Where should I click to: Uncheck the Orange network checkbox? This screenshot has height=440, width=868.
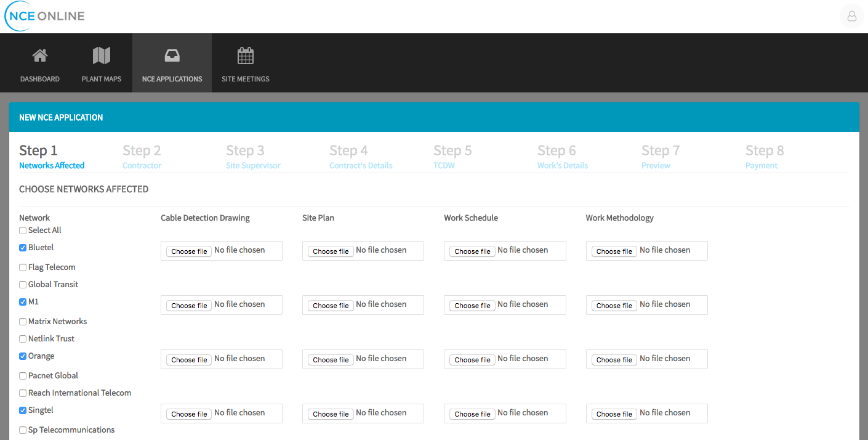pyautogui.click(x=23, y=356)
